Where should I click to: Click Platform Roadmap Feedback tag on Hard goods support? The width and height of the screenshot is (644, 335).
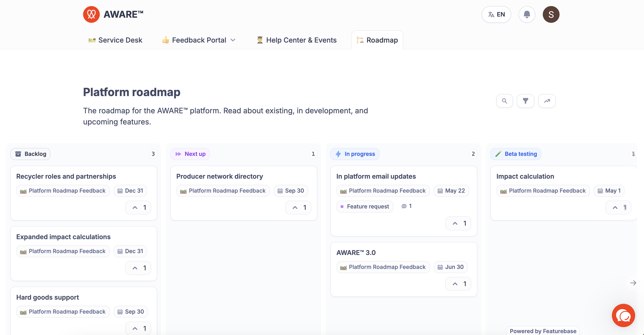pyautogui.click(x=63, y=312)
